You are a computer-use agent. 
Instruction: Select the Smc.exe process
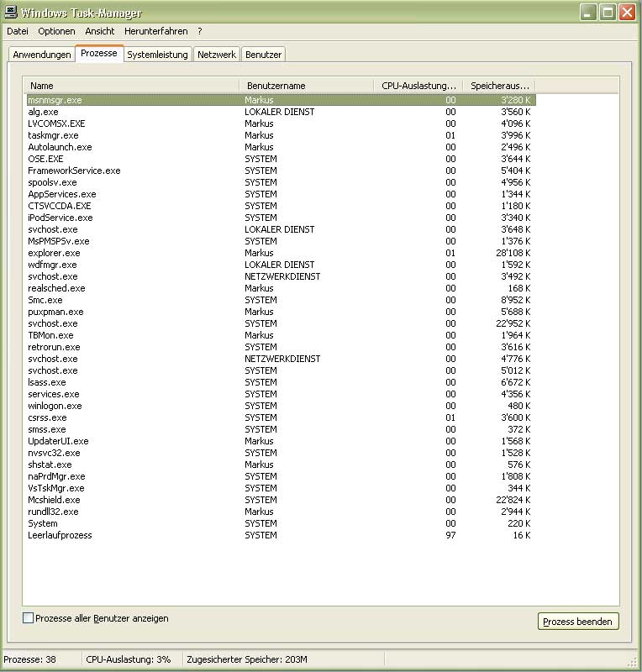pos(281,300)
